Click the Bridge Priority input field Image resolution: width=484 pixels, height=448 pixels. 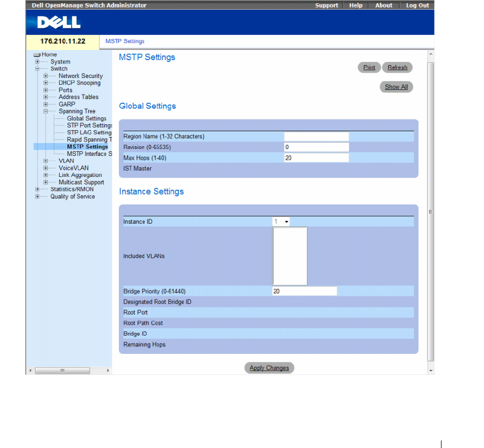(x=305, y=291)
